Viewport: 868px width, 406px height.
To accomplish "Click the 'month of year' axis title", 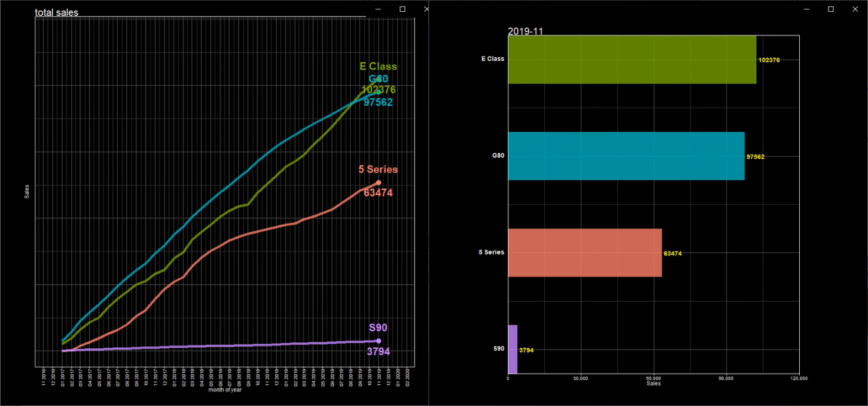I will click(x=225, y=390).
